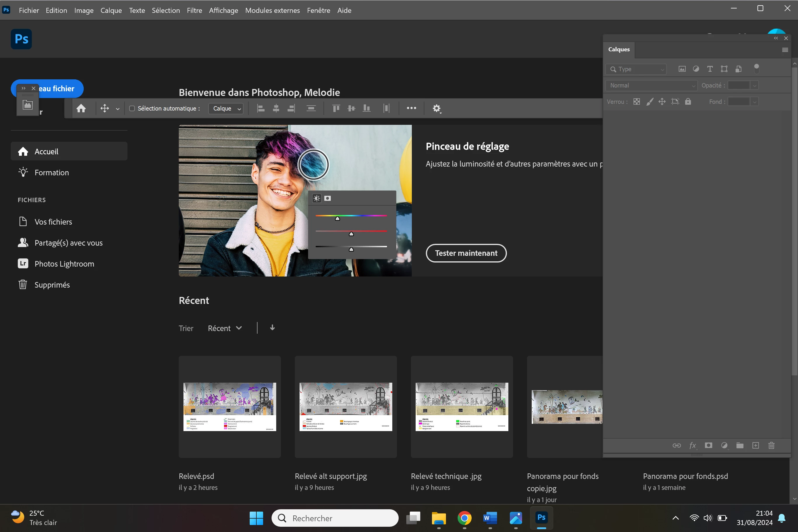Open the options bar gear settings

click(436, 108)
